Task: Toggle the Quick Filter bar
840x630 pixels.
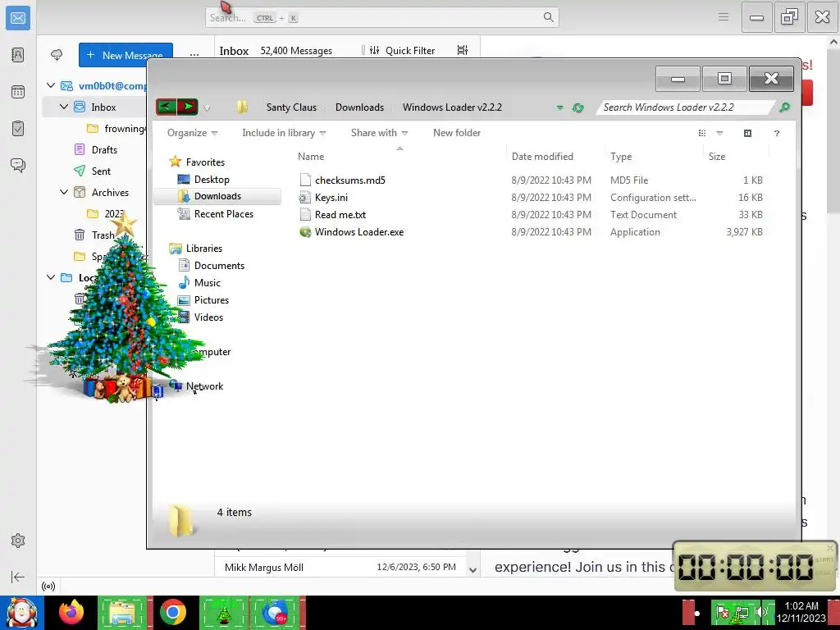Action: (402, 50)
